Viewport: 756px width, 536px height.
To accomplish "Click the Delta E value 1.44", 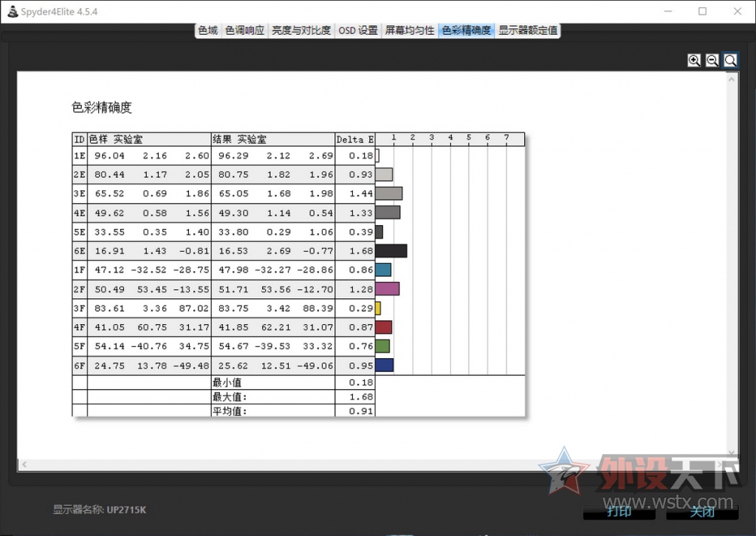I will [361, 193].
